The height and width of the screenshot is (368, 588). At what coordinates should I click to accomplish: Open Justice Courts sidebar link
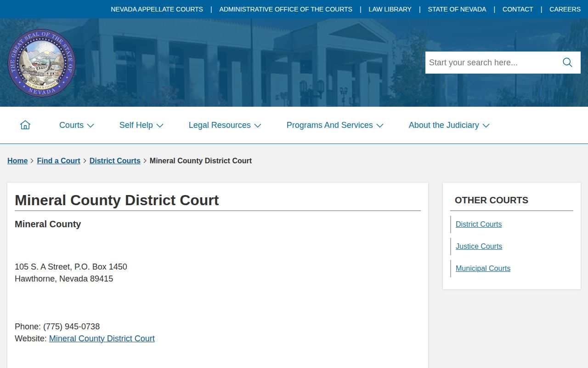479,246
